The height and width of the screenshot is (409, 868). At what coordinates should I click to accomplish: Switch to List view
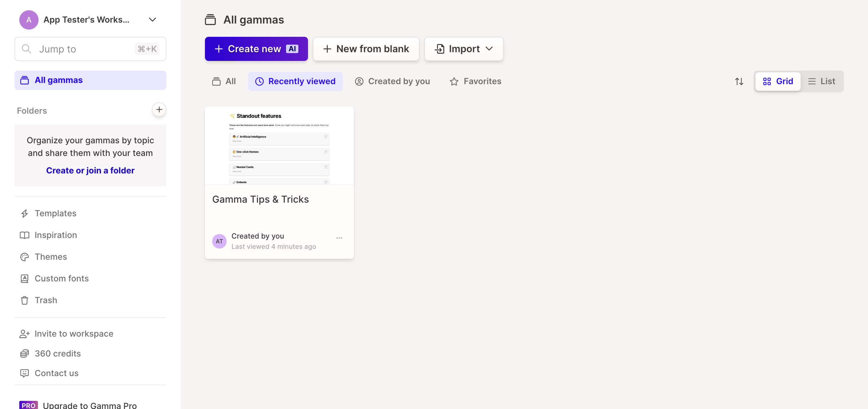[x=822, y=81]
